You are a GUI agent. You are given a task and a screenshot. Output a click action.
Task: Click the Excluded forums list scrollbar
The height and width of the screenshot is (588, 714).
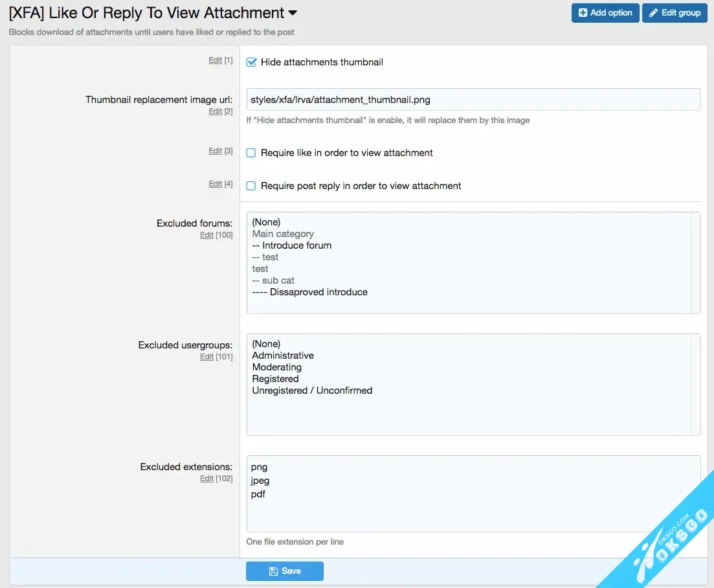pyautogui.click(x=696, y=262)
